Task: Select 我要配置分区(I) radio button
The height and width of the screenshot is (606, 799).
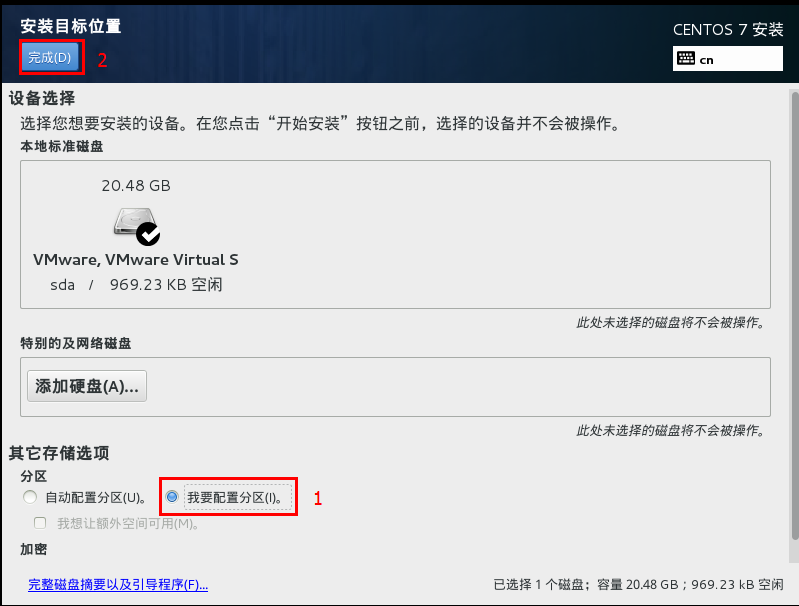Action: click(172, 496)
